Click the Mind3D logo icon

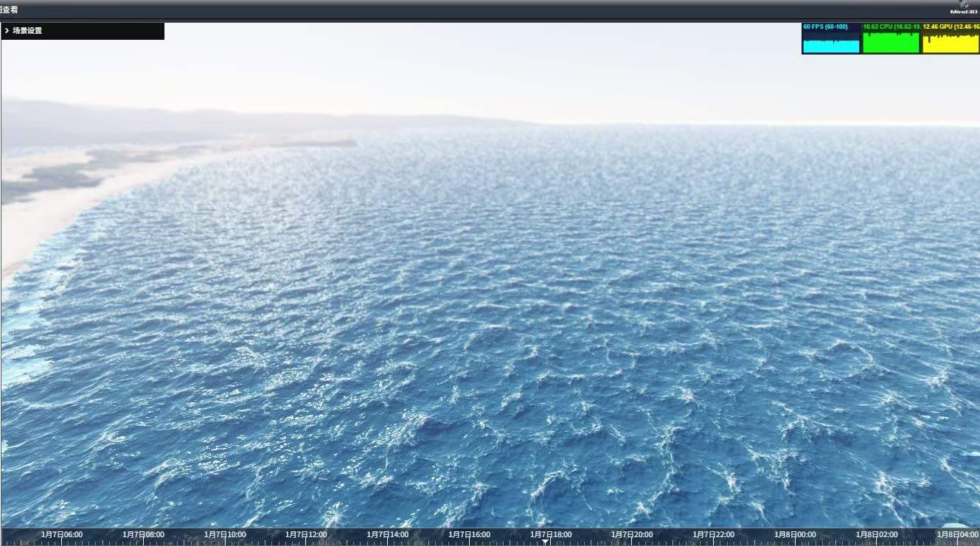coord(964,7)
